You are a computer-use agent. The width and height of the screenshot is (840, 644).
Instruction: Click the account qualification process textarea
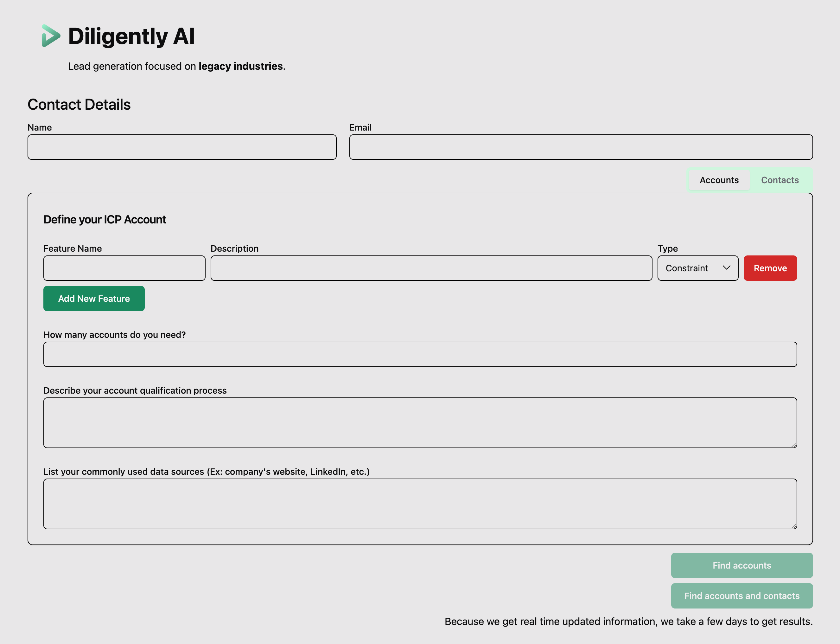point(420,422)
